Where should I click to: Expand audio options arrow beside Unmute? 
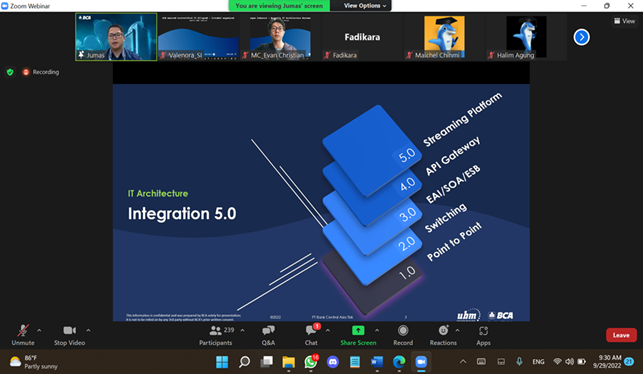pos(39,330)
